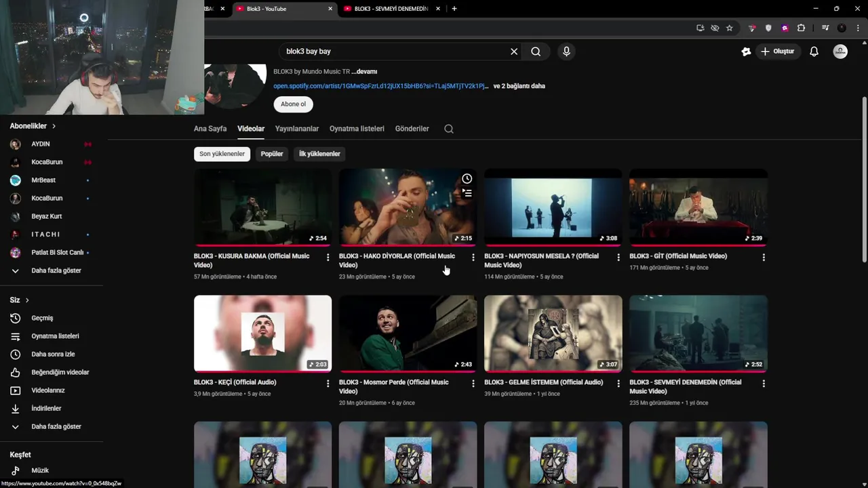Open options menu for GİT video
868x488 pixels.
coord(764,258)
